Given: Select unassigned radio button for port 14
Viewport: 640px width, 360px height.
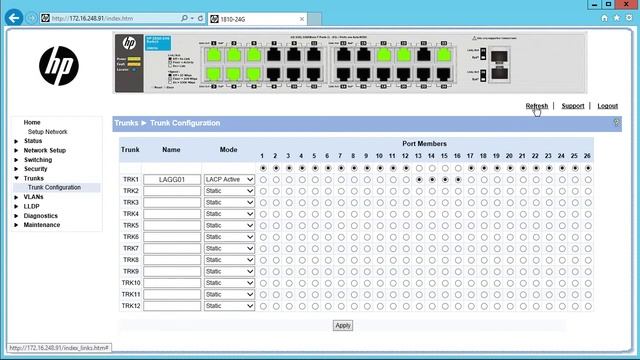Looking at the screenshot, I should pyautogui.click(x=432, y=168).
